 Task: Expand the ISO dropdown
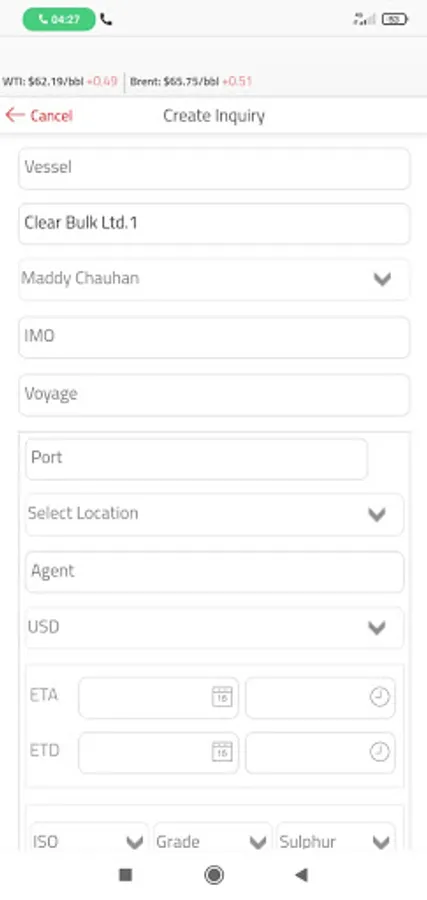(x=90, y=842)
